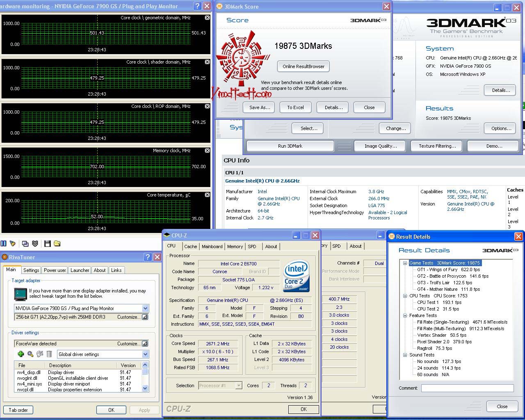Screen dimensions: 525x420
Task: Click the help button in Hardware monitoring title bar
Action: (x=197, y=6)
